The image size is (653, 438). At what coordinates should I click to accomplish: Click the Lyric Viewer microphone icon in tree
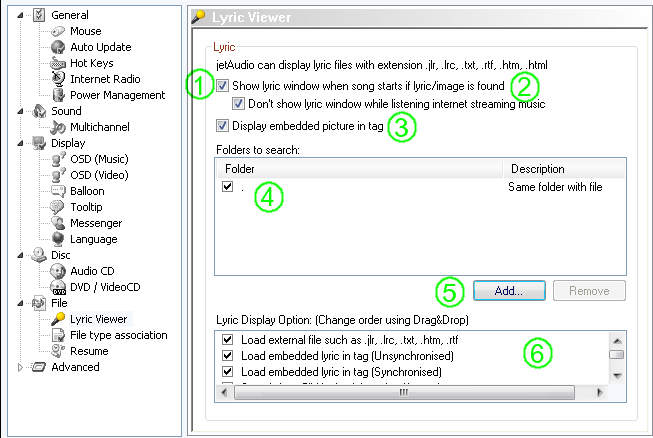58,319
